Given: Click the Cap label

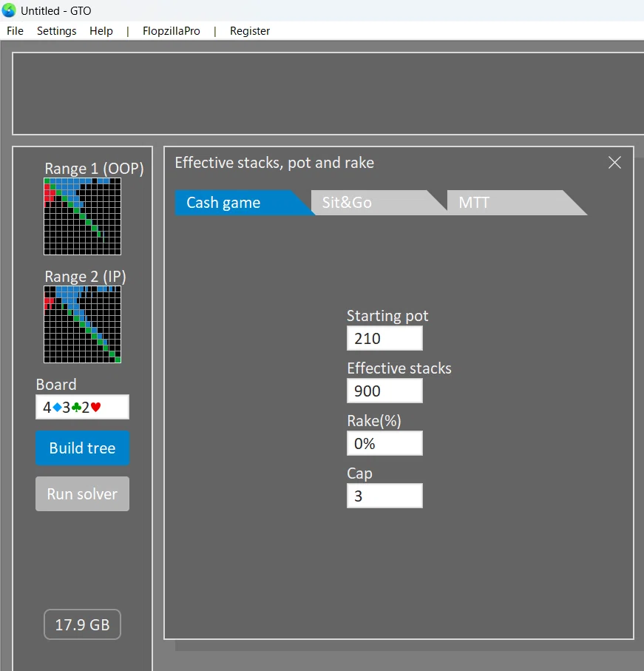Looking at the screenshot, I should (359, 473).
